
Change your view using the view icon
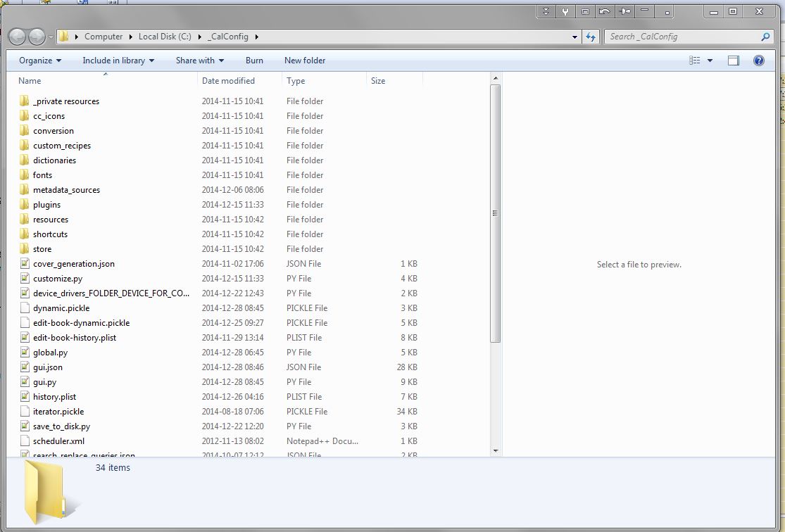pos(694,61)
